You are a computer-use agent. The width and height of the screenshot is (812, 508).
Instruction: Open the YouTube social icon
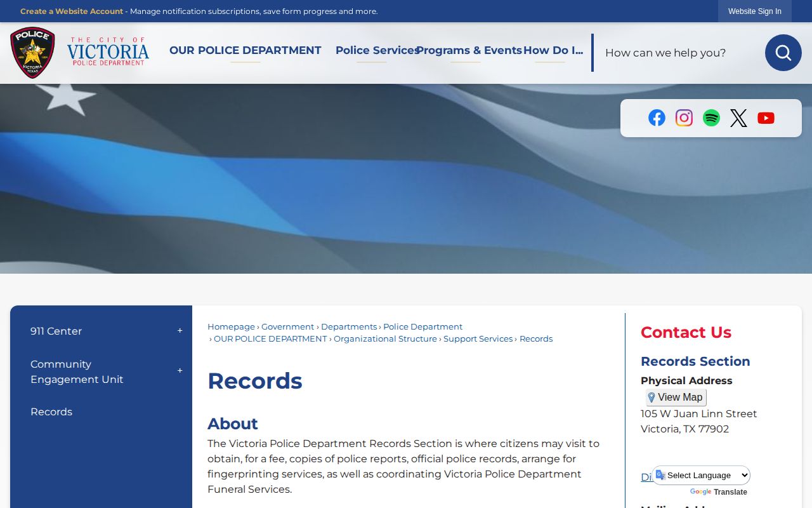(766, 118)
